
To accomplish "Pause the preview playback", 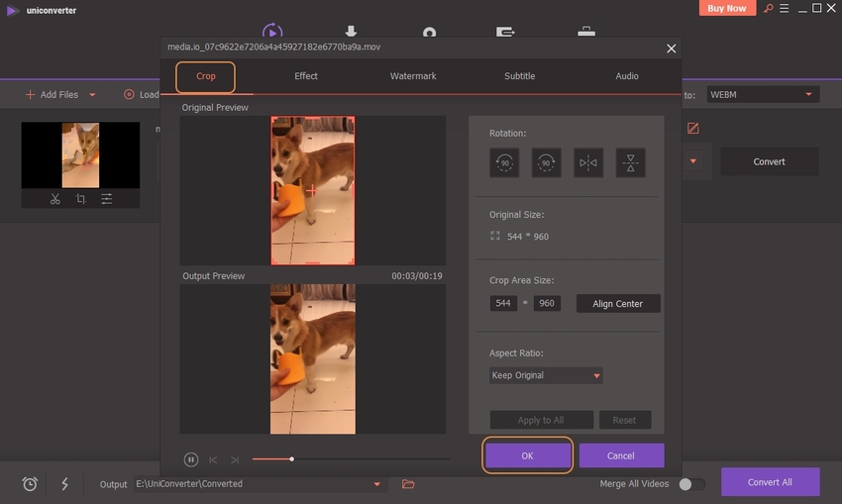I will pos(191,459).
